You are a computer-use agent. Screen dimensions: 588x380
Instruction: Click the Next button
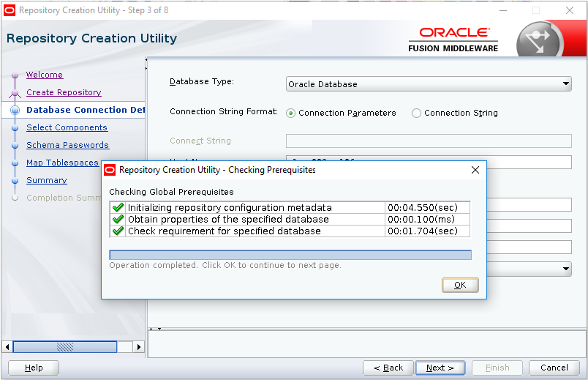(x=440, y=368)
